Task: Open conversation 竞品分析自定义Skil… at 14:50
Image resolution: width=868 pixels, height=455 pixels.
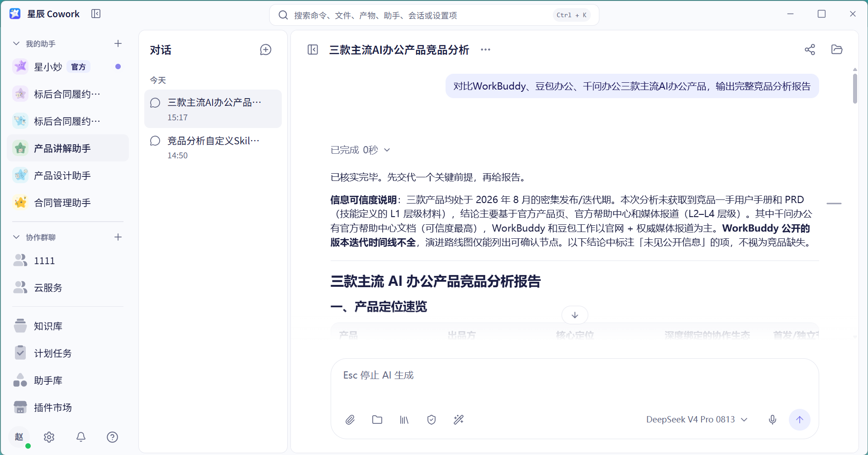Action: point(213,147)
